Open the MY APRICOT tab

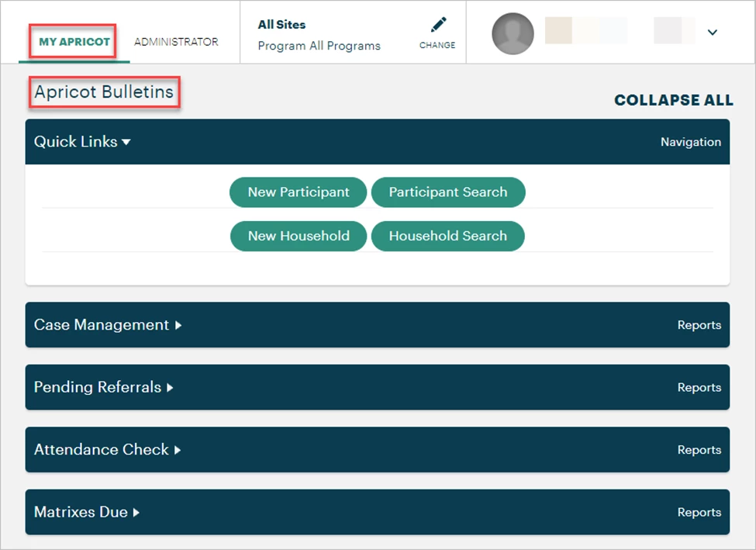[x=74, y=42]
